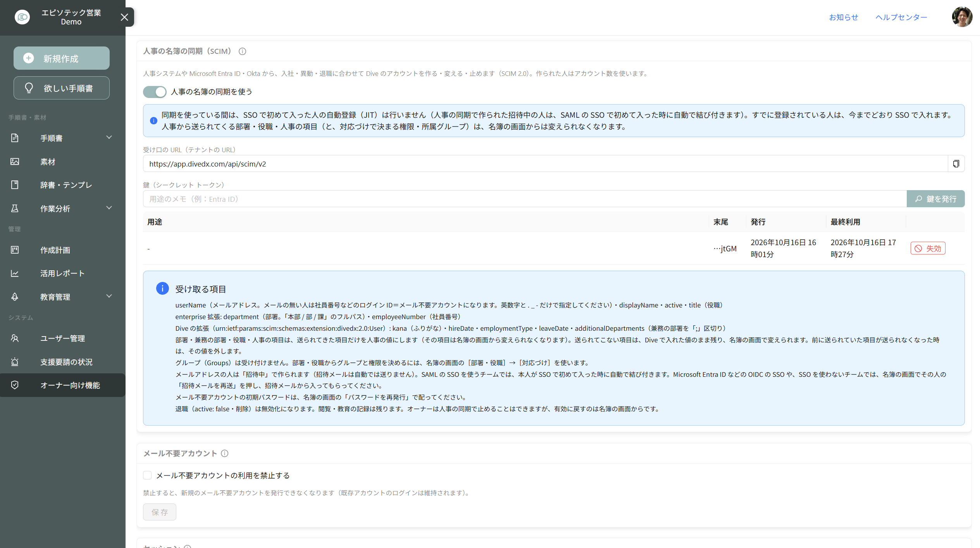The height and width of the screenshot is (548, 980).
Task: Open 活用レポート menu item
Action: coord(63,273)
